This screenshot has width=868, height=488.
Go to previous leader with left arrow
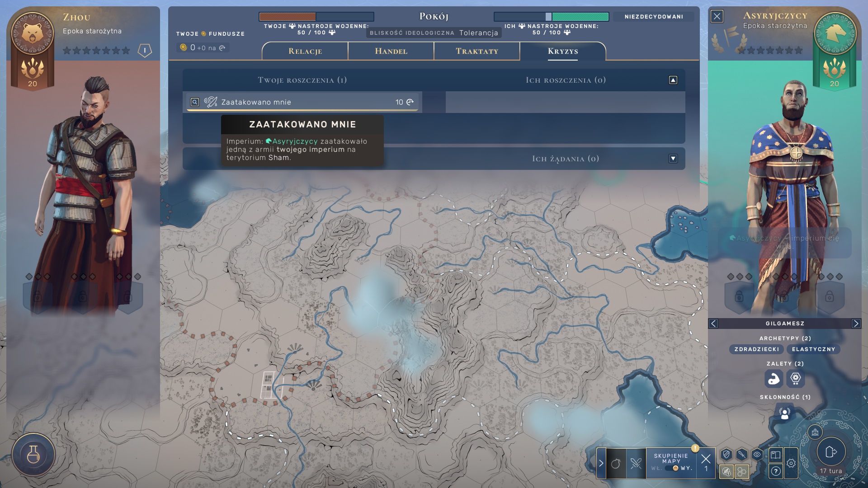[x=713, y=324]
